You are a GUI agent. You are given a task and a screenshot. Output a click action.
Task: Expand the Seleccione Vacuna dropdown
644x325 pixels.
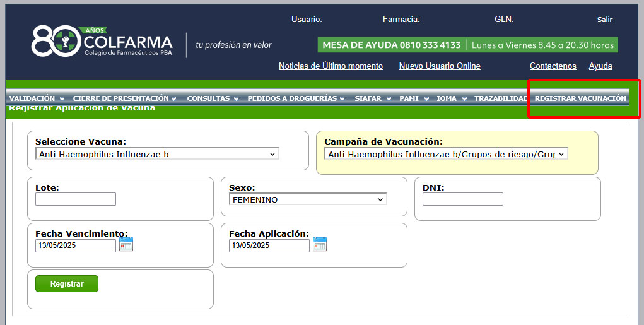point(157,154)
